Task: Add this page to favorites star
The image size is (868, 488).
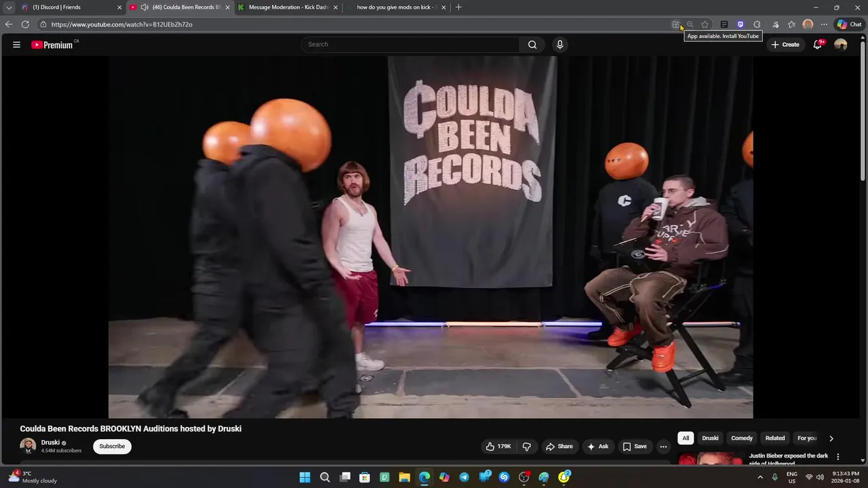Action: [x=705, y=24]
